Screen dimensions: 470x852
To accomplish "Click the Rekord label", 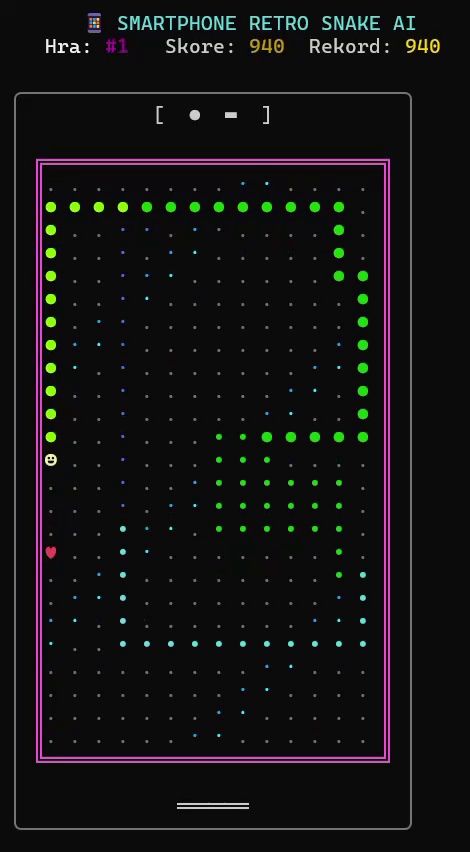I will point(350,47).
